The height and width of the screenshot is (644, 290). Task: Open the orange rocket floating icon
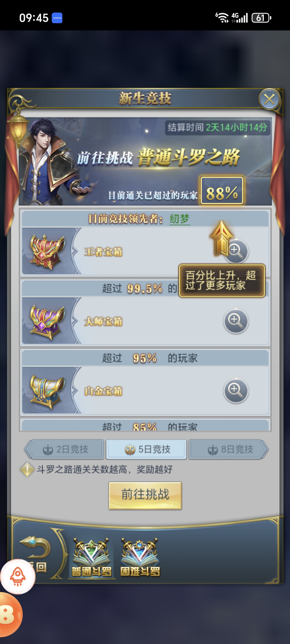click(17, 577)
